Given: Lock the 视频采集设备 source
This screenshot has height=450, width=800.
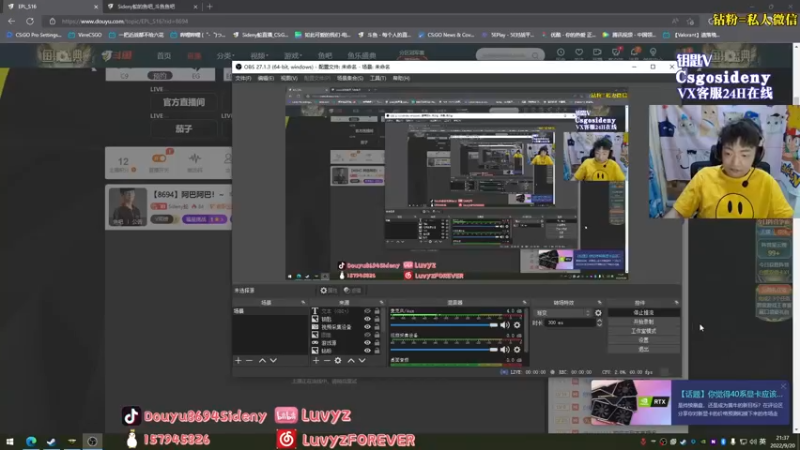Looking at the screenshot, I should (x=377, y=327).
